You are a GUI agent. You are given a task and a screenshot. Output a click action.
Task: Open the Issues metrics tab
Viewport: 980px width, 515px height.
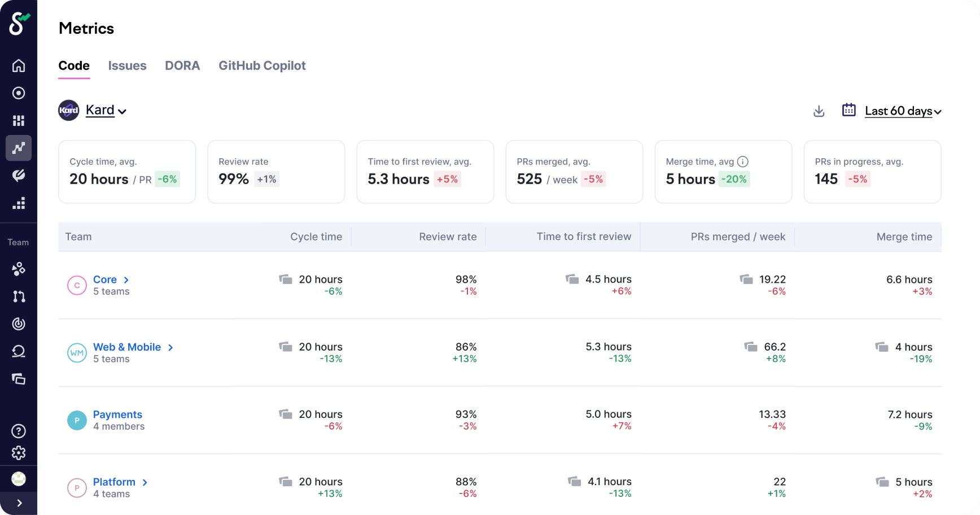(127, 66)
